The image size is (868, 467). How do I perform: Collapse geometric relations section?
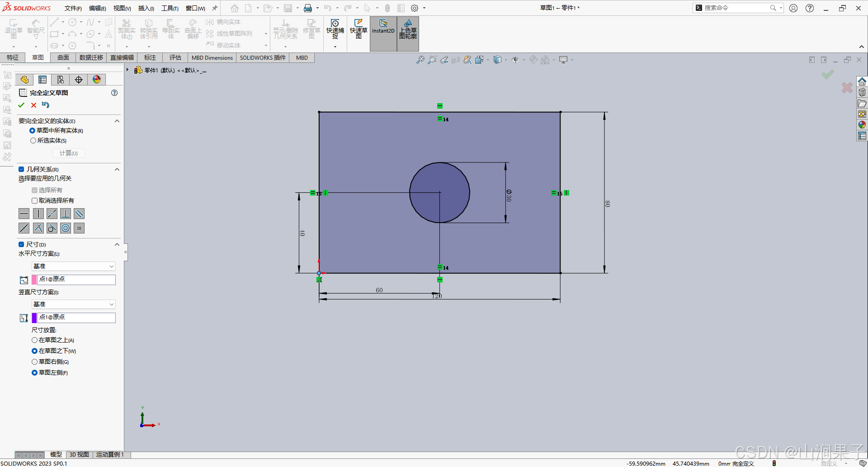tap(117, 169)
